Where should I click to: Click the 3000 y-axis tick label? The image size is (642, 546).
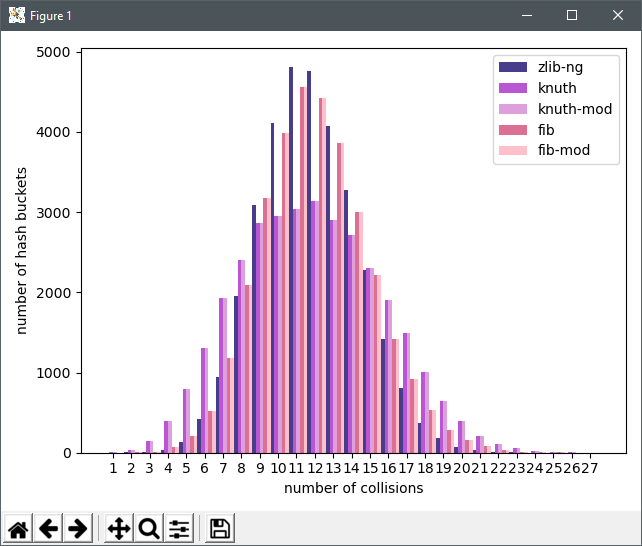click(53, 213)
